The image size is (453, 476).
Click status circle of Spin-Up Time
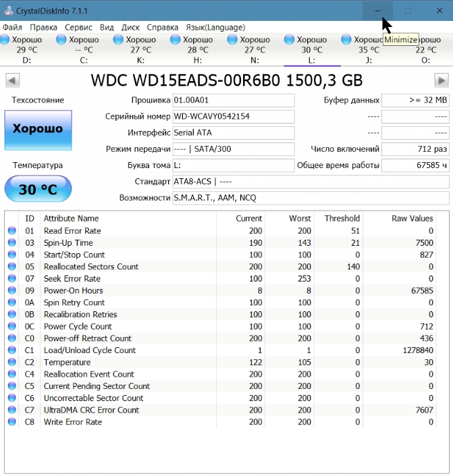tap(12, 242)
